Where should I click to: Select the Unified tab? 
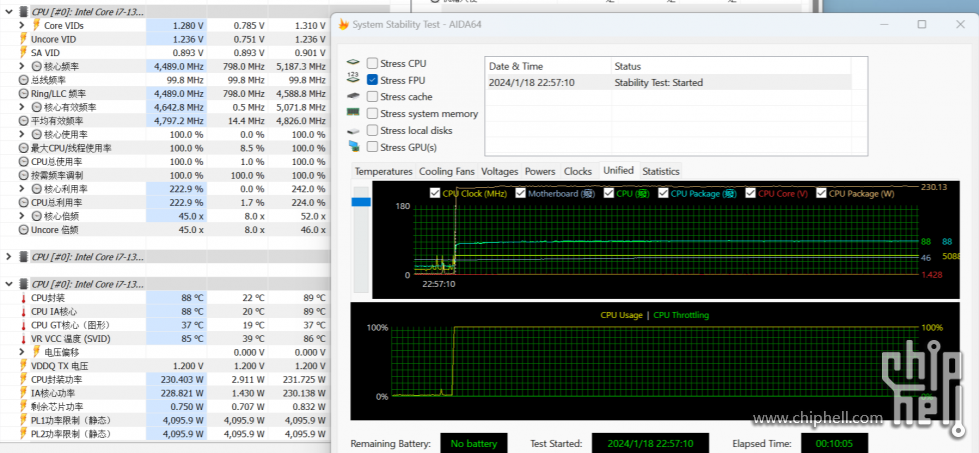pyautogui.click(x=618, y=170)
